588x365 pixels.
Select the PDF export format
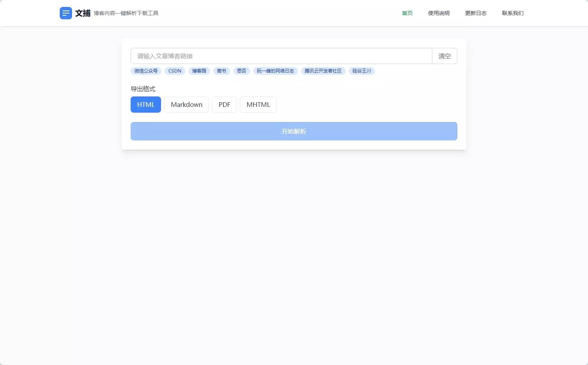tap(224, 104)
